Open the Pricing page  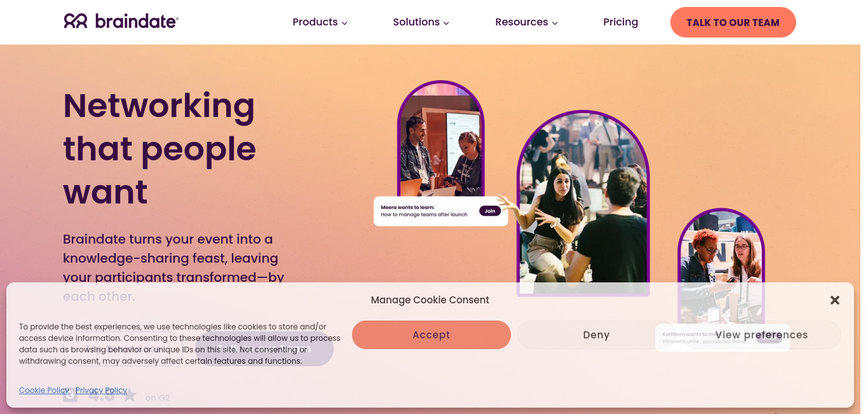(x=620, y=22)
